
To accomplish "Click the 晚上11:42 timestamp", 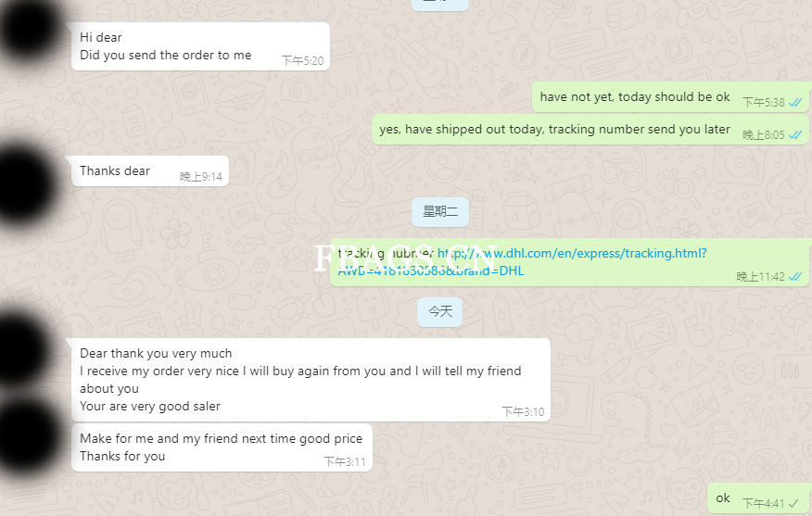I will coord(760,277).
